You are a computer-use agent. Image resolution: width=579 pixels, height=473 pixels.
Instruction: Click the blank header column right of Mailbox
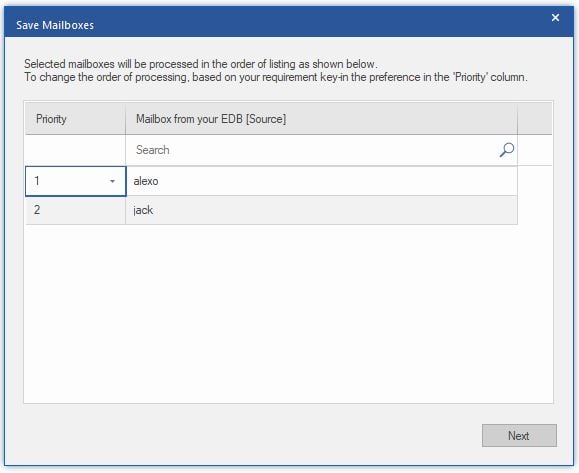[535, 119]
